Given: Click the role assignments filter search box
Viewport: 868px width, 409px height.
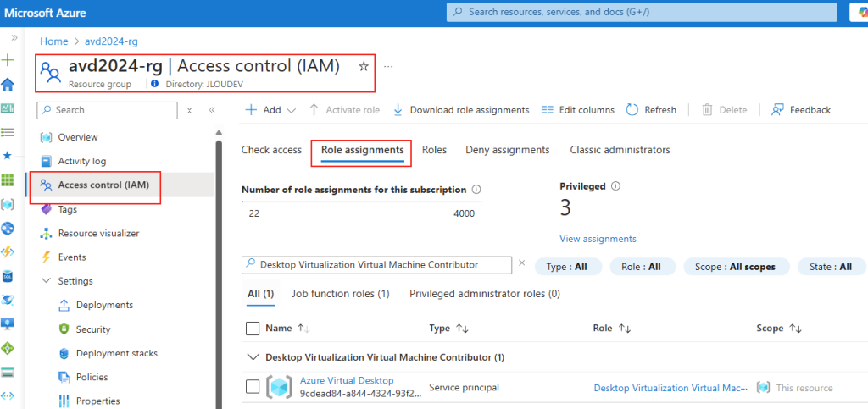Looking at the screenshot, I should pos(376,265).
